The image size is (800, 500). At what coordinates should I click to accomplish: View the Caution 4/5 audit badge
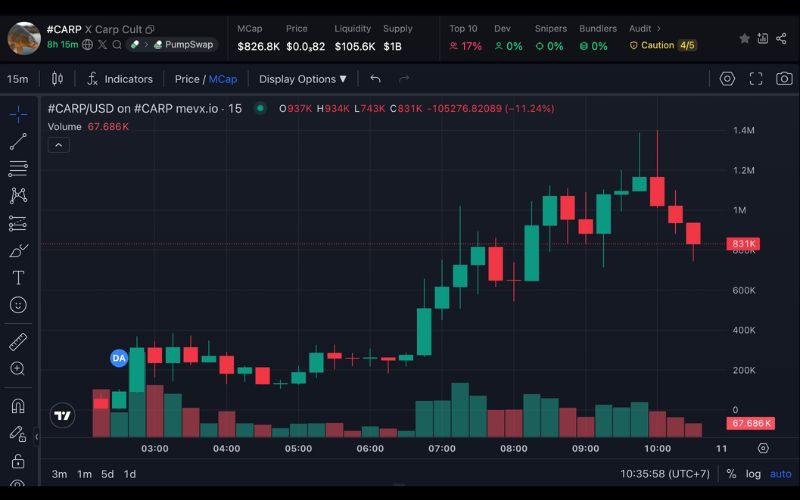coord(662,45)
